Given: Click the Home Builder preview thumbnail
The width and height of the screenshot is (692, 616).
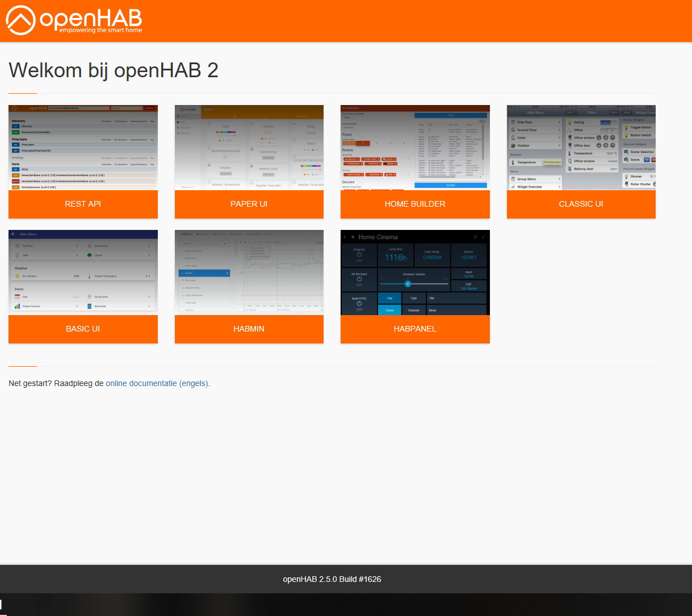Looking at the screenshot, I should tap(415, 148).
